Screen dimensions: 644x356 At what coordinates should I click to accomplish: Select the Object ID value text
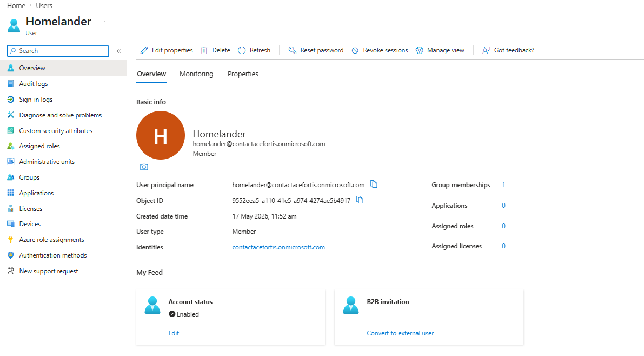[291, 201]
